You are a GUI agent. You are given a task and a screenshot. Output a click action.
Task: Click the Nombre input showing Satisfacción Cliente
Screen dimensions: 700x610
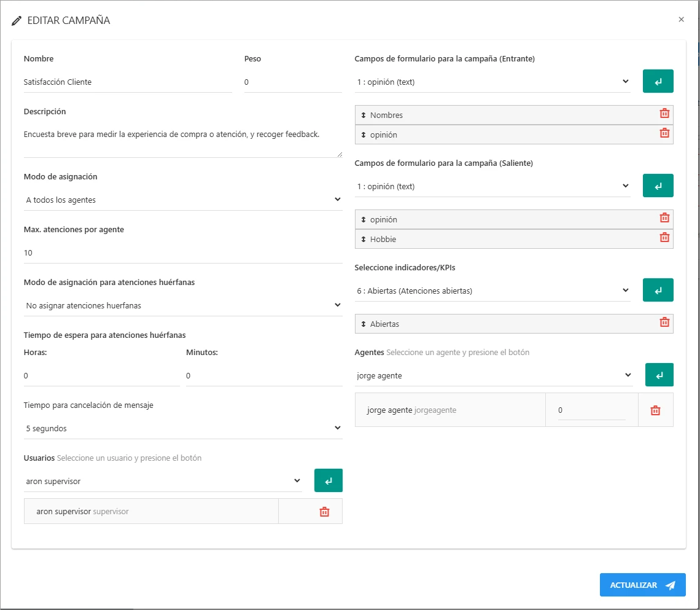pos(127,82)
